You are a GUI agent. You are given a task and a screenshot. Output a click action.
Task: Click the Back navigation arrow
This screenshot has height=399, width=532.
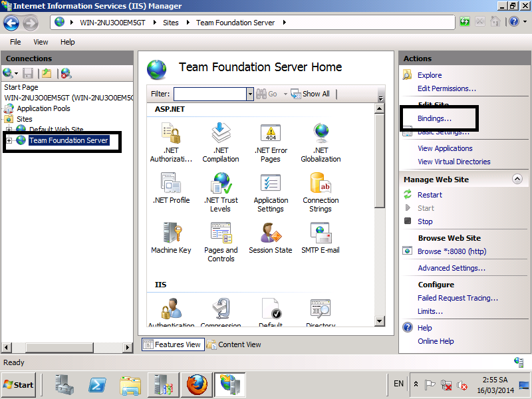pos(11,23)
